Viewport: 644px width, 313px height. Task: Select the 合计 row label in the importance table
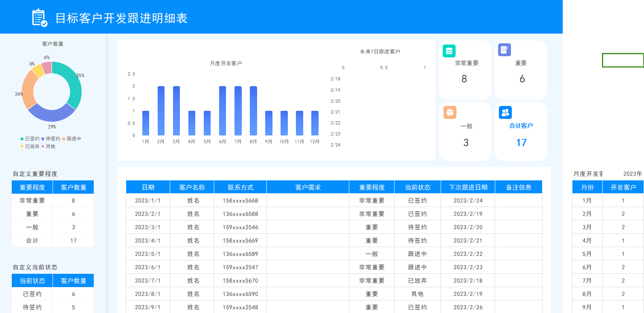32,241
